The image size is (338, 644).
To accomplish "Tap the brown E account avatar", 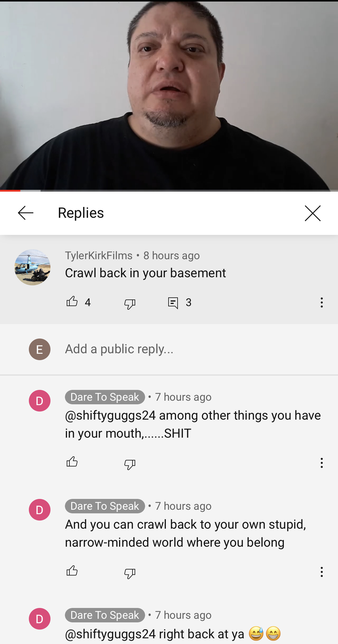I will point(40,349).
